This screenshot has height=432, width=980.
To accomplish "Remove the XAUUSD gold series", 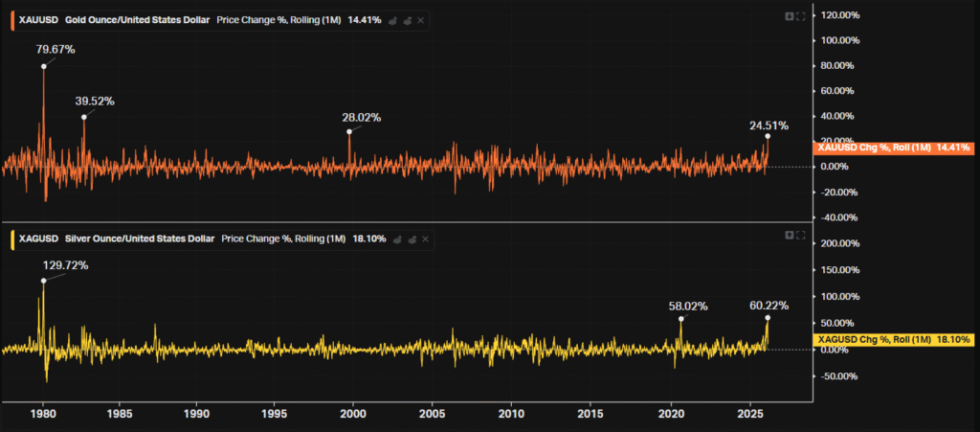I will pyautogui.click(x=421, y=19).
